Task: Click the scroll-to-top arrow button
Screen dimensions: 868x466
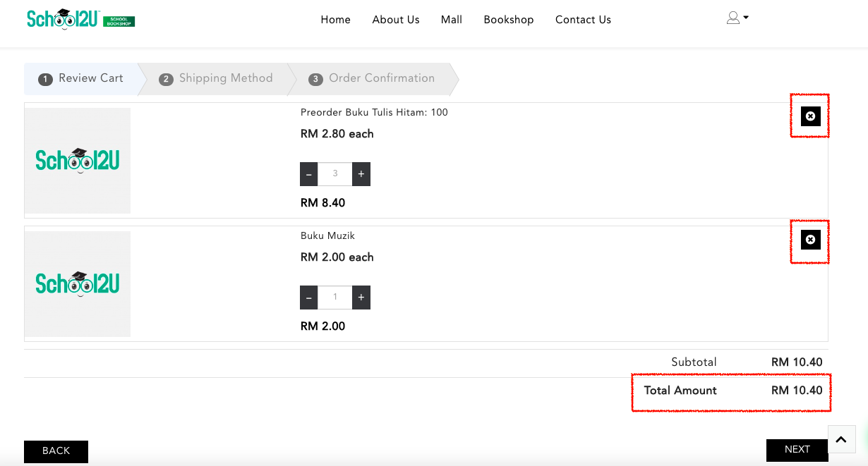Action: [841, 439]
